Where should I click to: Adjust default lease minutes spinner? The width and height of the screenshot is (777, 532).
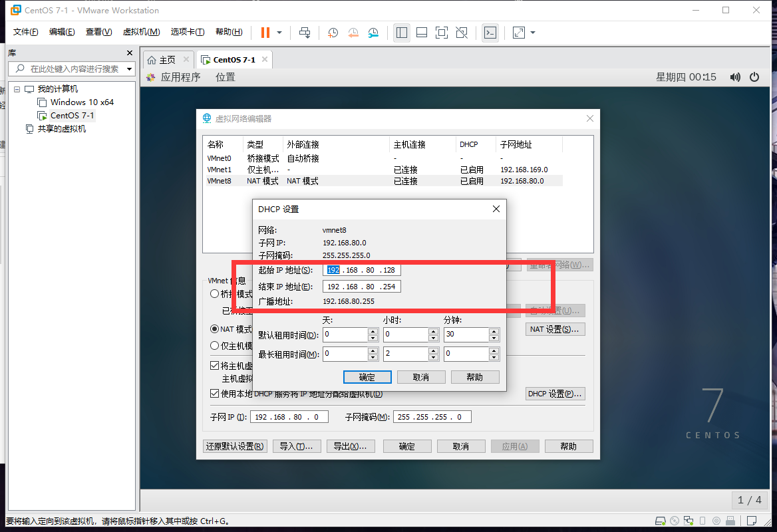[x=494, y=335]
